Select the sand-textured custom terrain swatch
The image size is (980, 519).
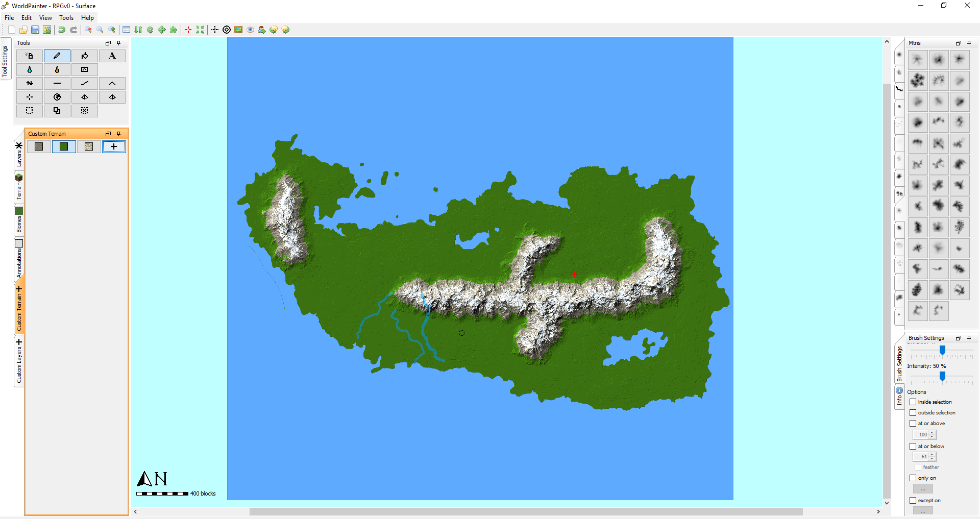[x=89, y=147]
